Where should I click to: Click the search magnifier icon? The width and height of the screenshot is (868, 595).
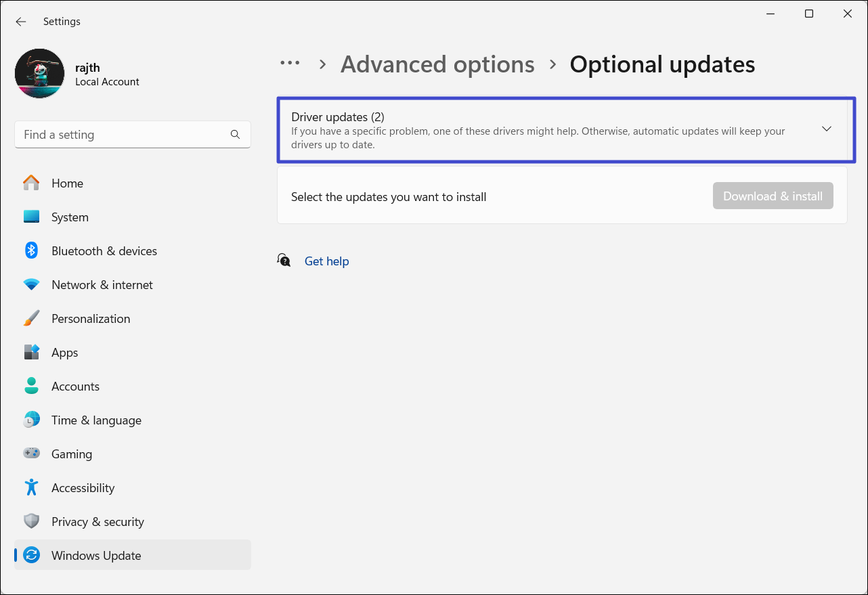pos(235,135)
